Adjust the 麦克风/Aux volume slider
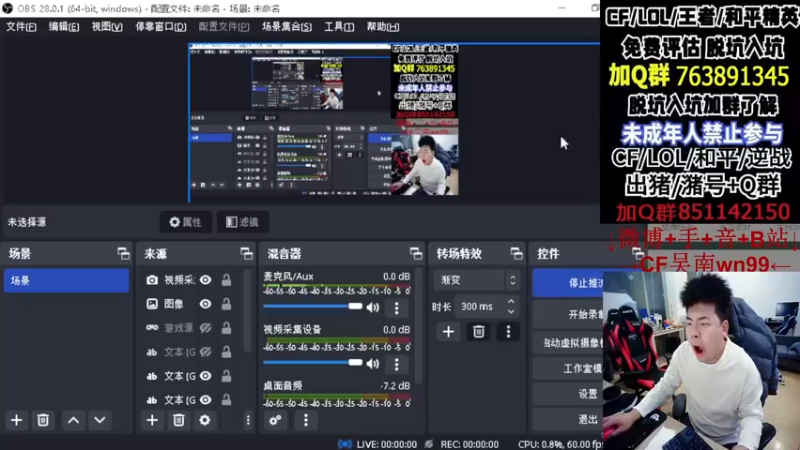Screen dimensions: 800x450 click(x=313, y=307)
